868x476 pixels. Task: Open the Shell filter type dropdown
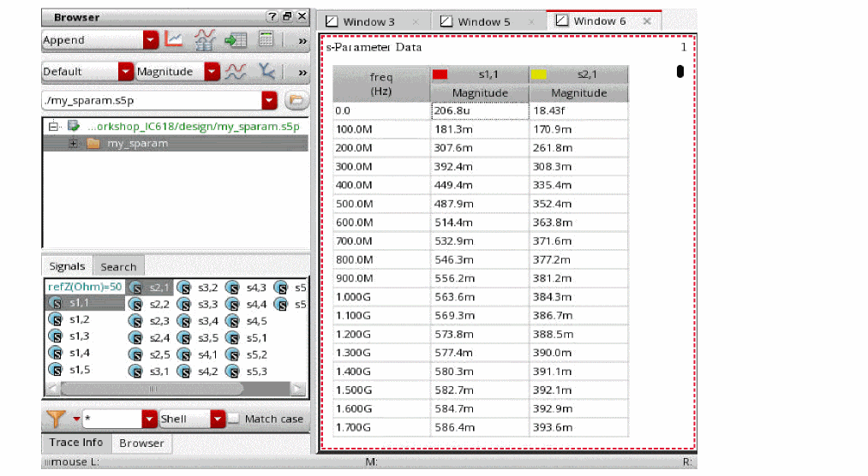coord(218,419)
